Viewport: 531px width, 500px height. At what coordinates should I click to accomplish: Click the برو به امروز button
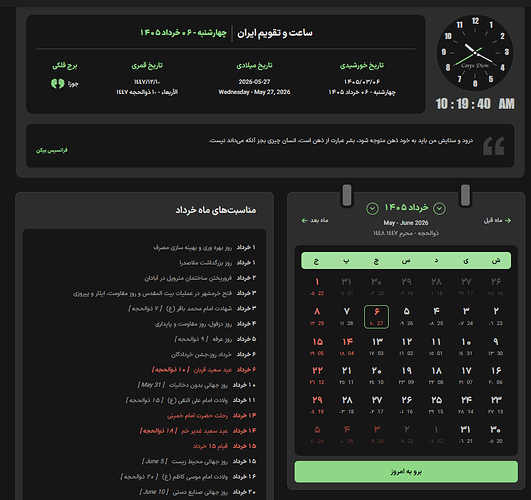[x=406, y=472]
